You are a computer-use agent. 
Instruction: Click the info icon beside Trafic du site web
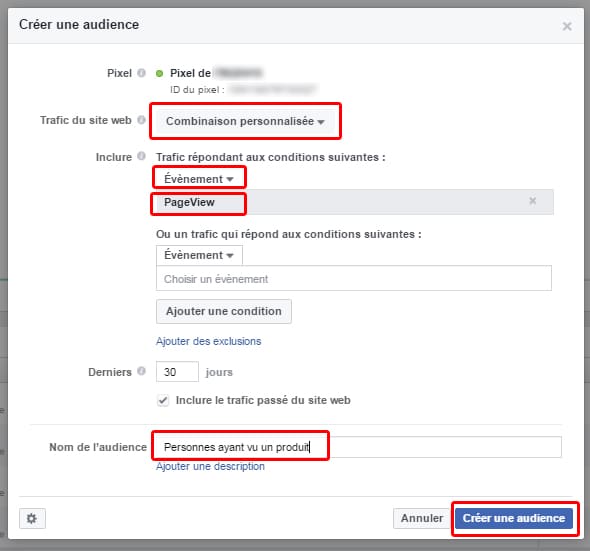click(141, 120)
